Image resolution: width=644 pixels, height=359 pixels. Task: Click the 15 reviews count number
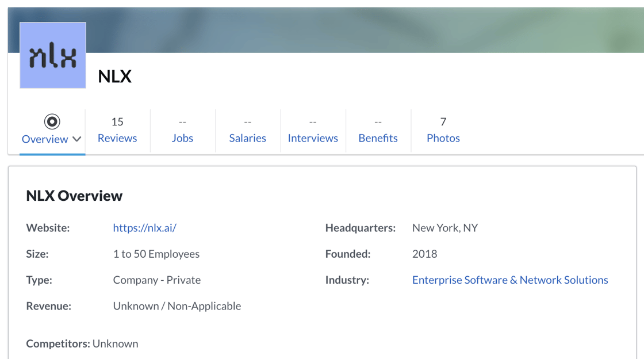coord(117,121)
